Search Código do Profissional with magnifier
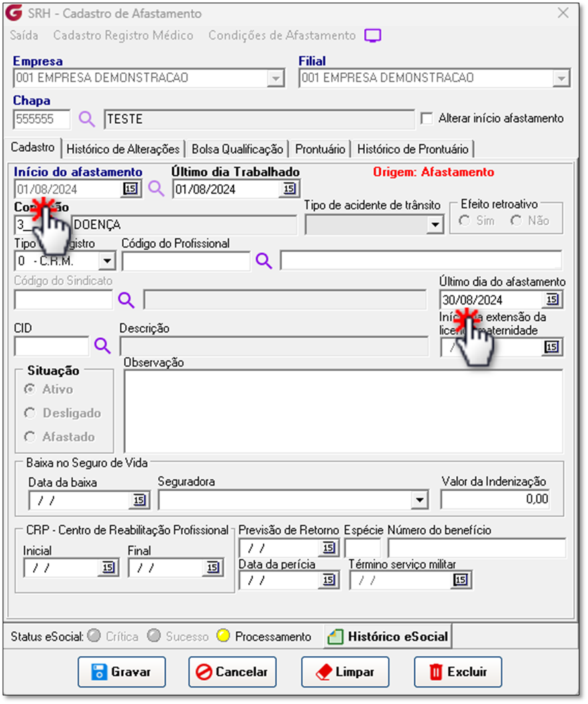 [x=264, y=260]
